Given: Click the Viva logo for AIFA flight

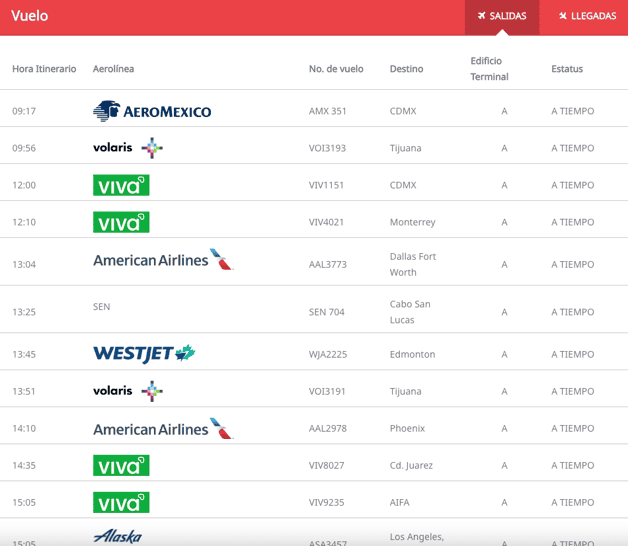Looking at the screenshot, I should point(121,502).
